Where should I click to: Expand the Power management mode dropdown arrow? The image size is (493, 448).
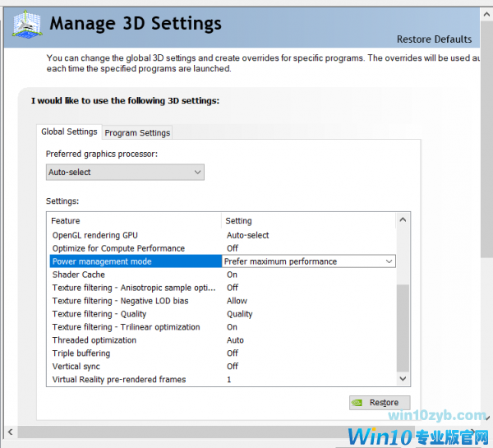tap(389, 261)
